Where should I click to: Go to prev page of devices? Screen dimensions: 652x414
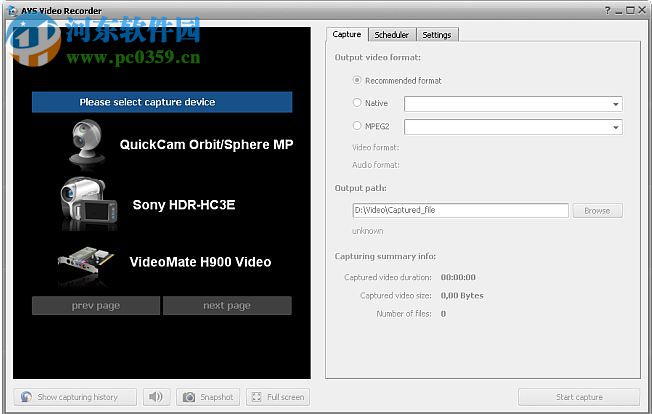[x=96, y=306]
